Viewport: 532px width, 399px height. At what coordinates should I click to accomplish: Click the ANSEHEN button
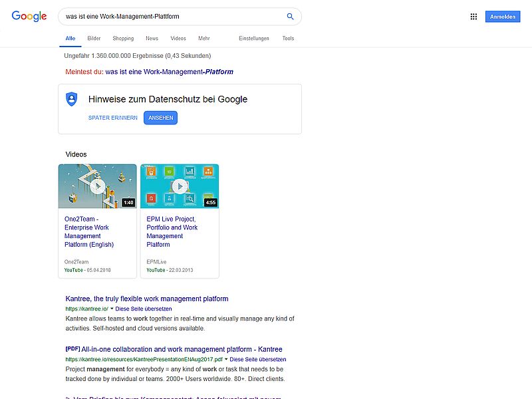pyautogui.click(x=160, y=118)
